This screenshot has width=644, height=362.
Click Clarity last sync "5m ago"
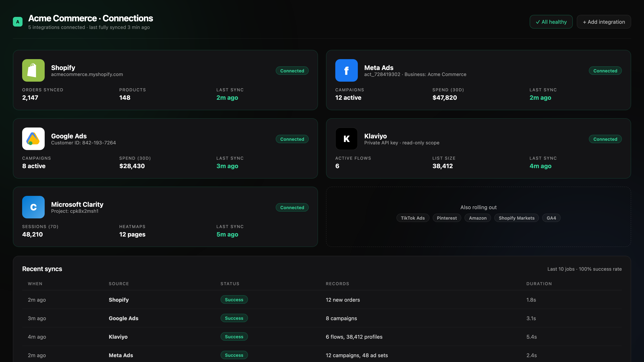pyautogui.click(x=227, y=234)
